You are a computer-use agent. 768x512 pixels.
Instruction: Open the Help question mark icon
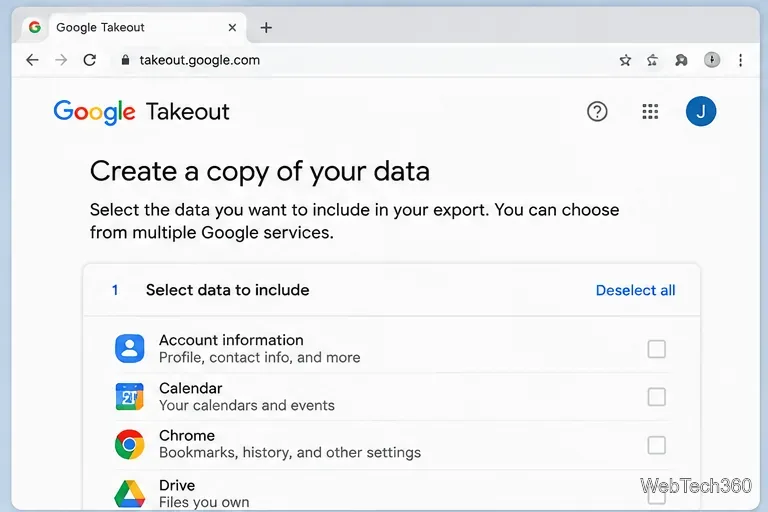click(x=597, y=112)
